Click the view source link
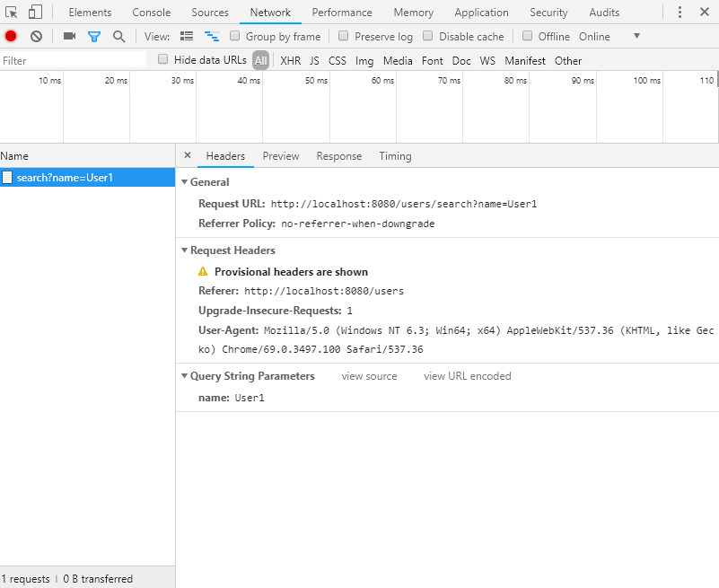Image resolution: width=719 pixels, height=588 pixels. coord(369,376)
